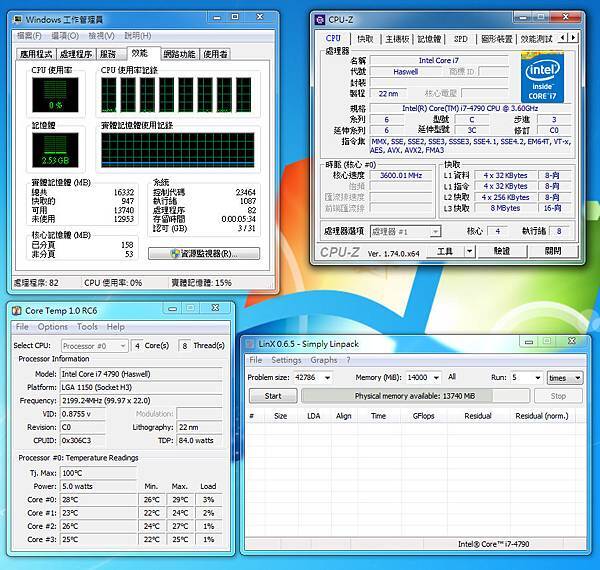Screen dimensions: 600x570
Task: Switch to 網路功能 tab in Task Manager
Action: coord(179,54)
